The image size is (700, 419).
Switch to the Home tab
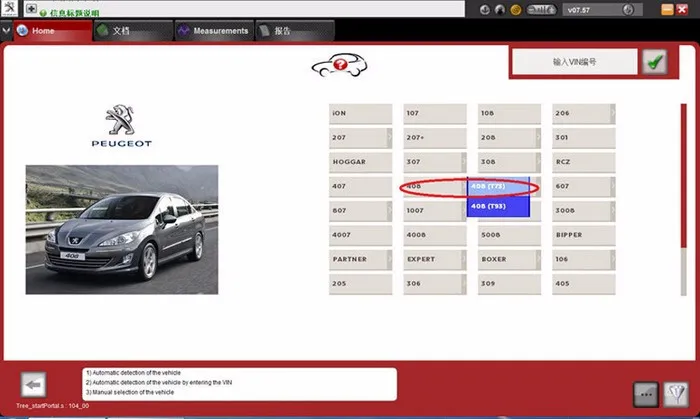[x=53, y=31]
